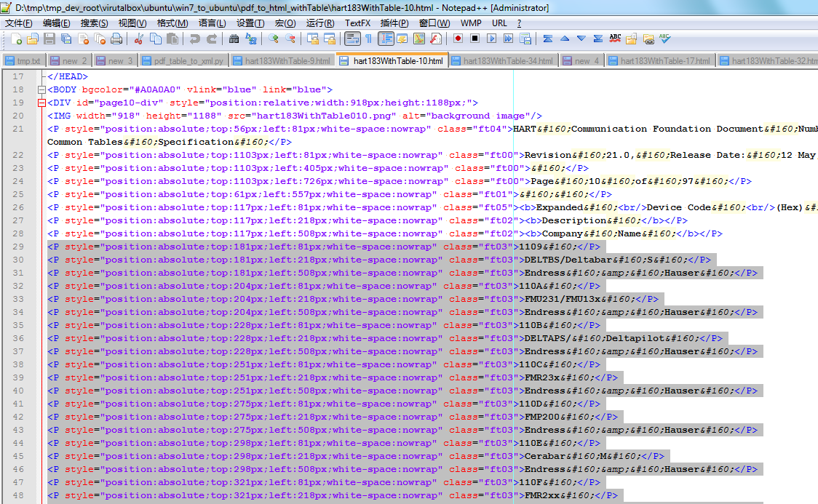Start macro recording with the red dot
The width and height of the screenshot is (818, 504).
(x=458, y=39)
